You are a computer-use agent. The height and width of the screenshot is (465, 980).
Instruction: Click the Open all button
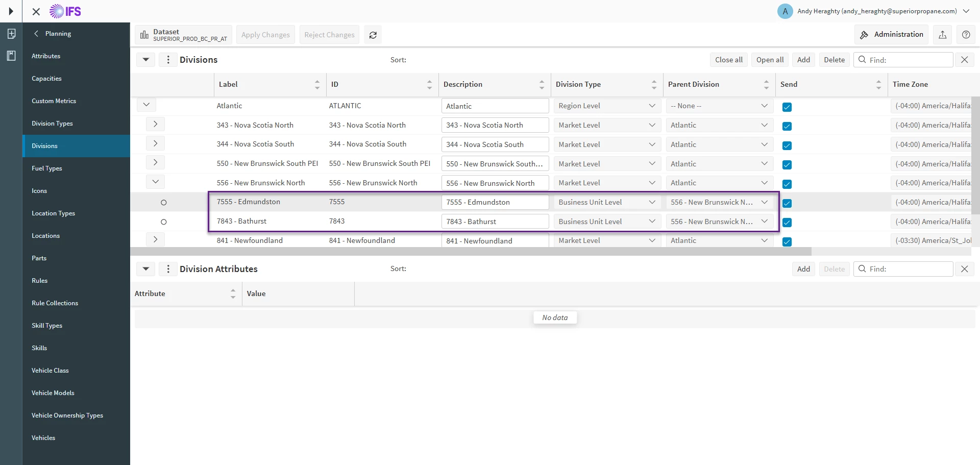click(x=770, y=60)
